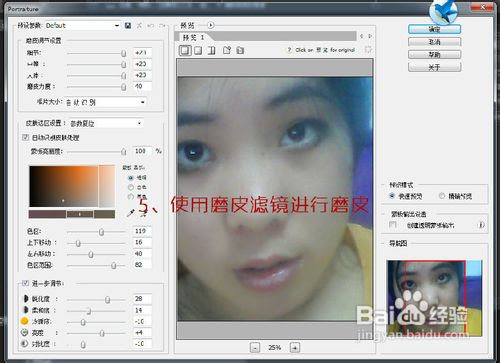
Task: Click the 细节 slider handle
Action: 124,53
